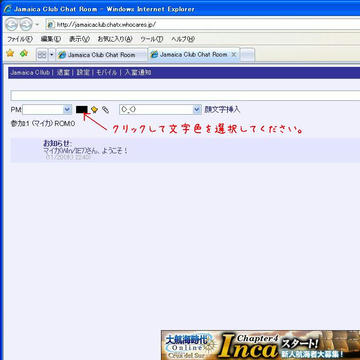Click the address bar URL field
The height and width of the screenshot is (360, 360).
click(x=203, y=25)
